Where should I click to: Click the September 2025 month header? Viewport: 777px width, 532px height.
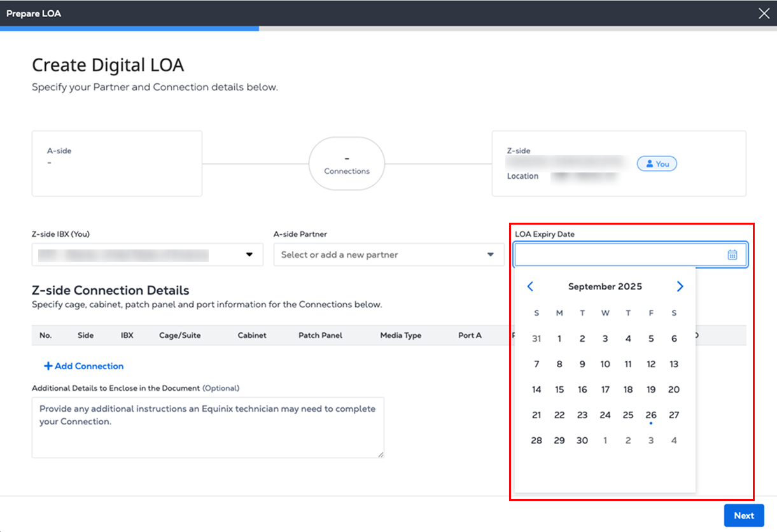click(x=605, y=286)
